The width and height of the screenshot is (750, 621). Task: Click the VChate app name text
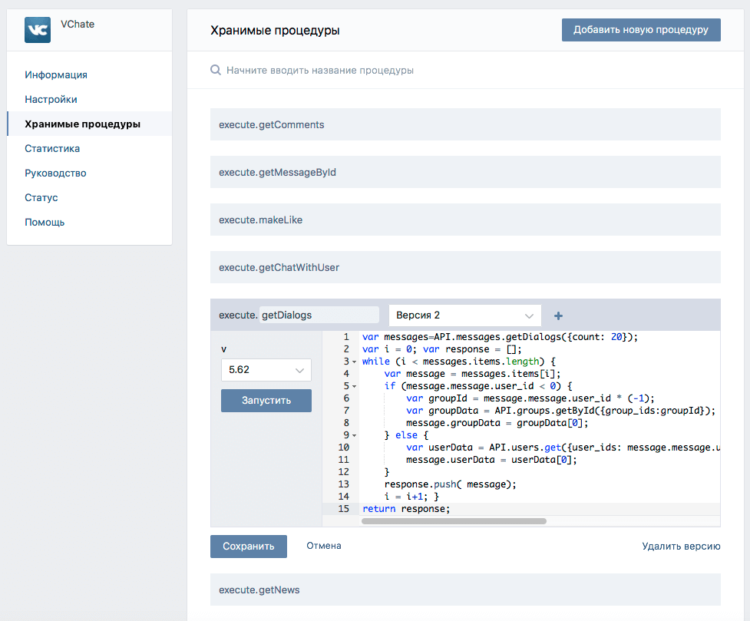[77, 24]
